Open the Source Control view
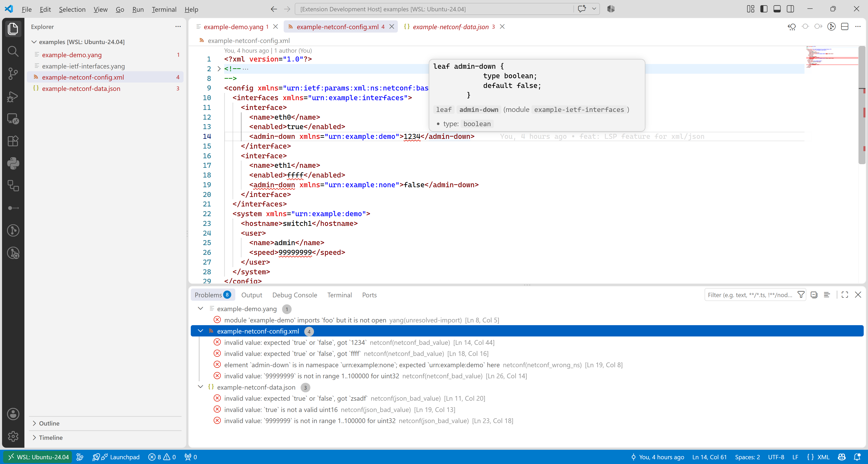Image resolution: width=868 pixels, height=464 pixels. (13, 73)
